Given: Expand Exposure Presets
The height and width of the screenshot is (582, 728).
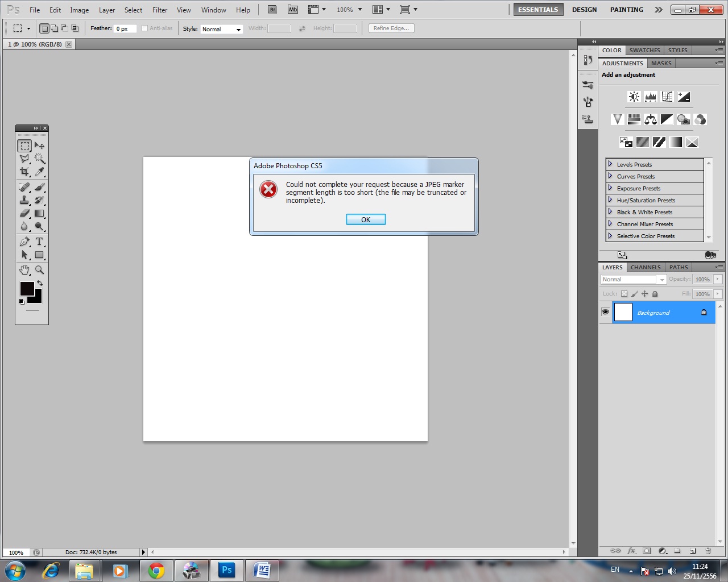Looking at the screenshot, I should [x=610, y=188].
